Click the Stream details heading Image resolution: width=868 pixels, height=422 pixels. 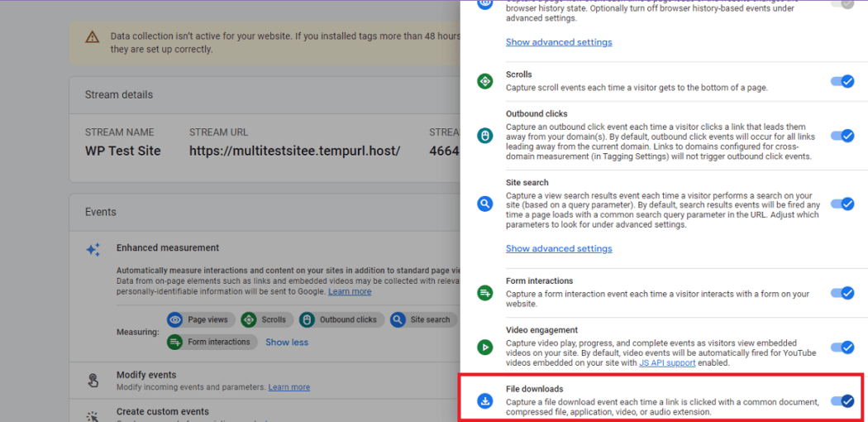pos(119,94)
